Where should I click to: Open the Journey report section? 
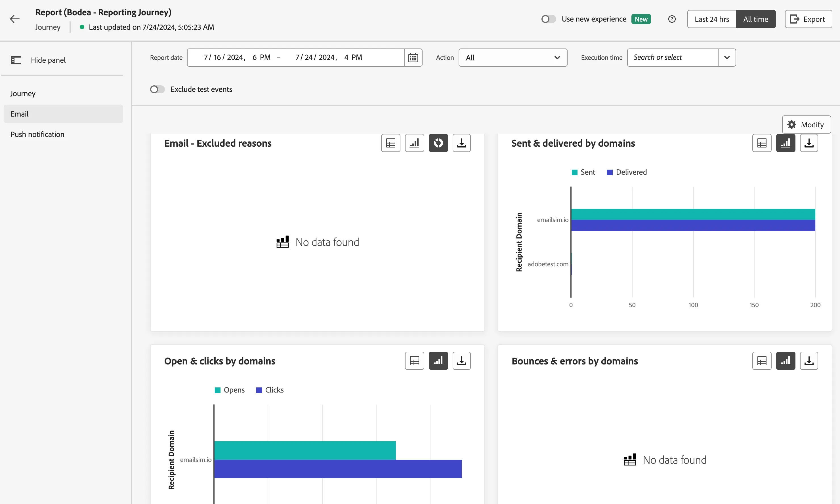[x=63, y=93]
